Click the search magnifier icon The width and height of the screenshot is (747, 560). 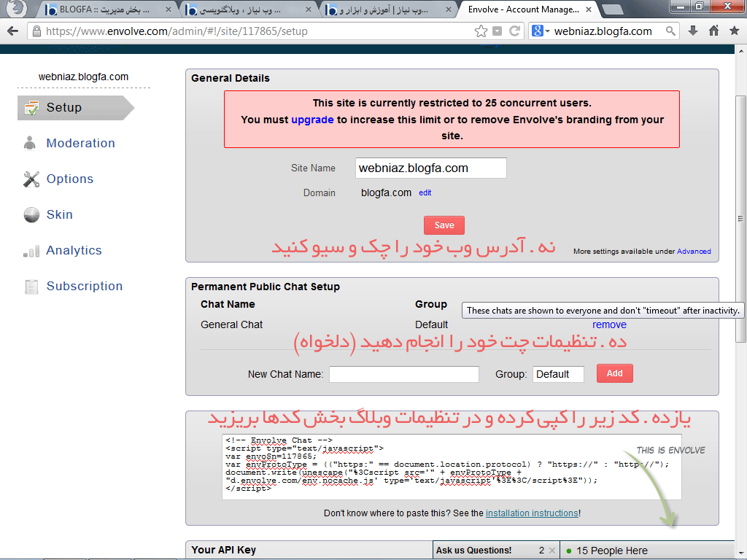coord(670,31)
